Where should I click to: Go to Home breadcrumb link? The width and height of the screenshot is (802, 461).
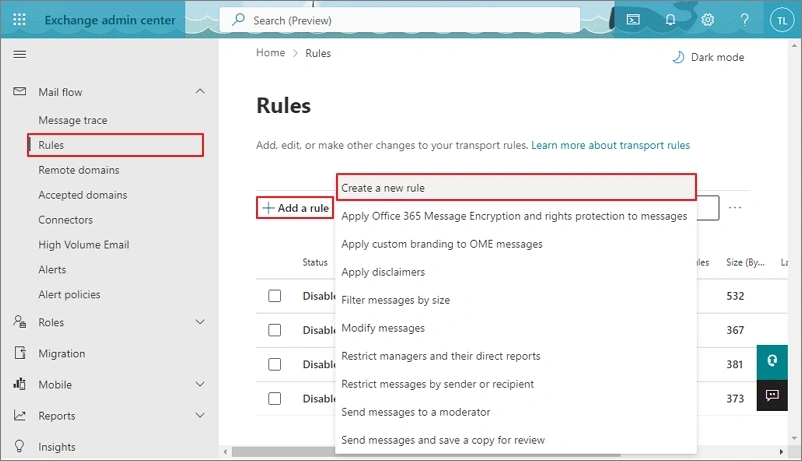(x=271, y=53)
